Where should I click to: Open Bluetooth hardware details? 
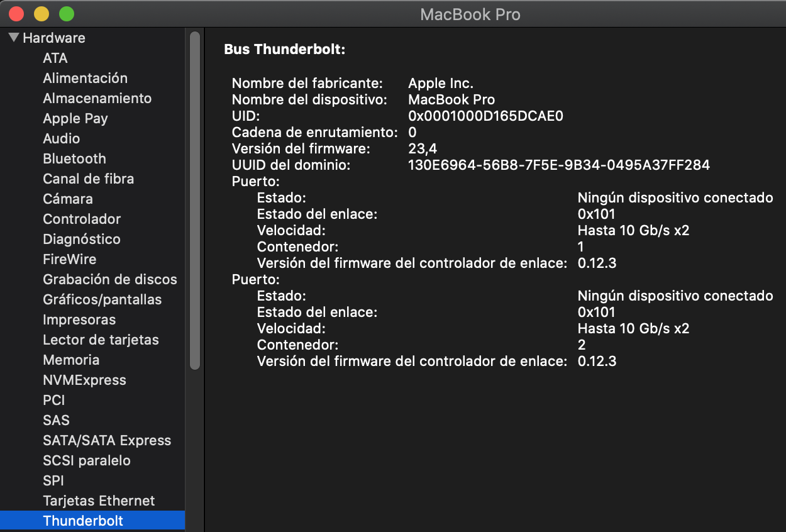(74, 158)
